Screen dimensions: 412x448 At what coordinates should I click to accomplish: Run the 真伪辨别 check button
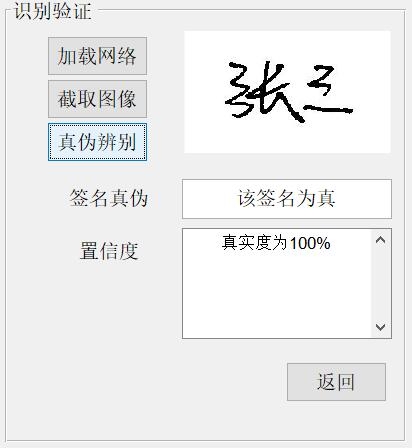97,142
